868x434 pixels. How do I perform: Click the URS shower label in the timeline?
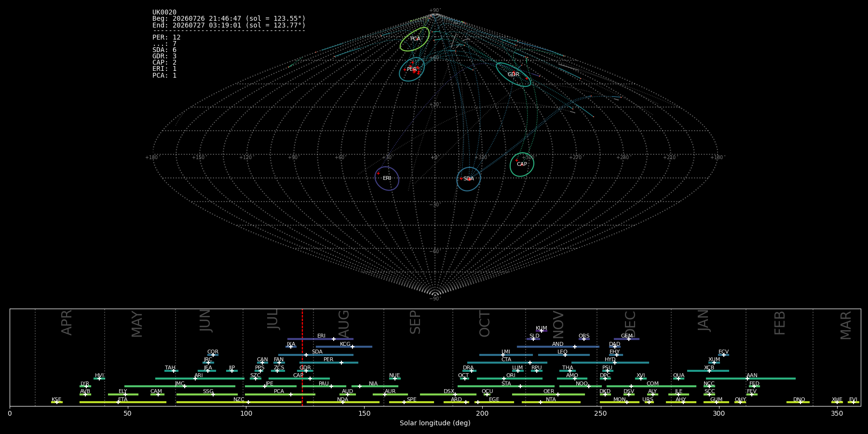[x=648, y=400]
